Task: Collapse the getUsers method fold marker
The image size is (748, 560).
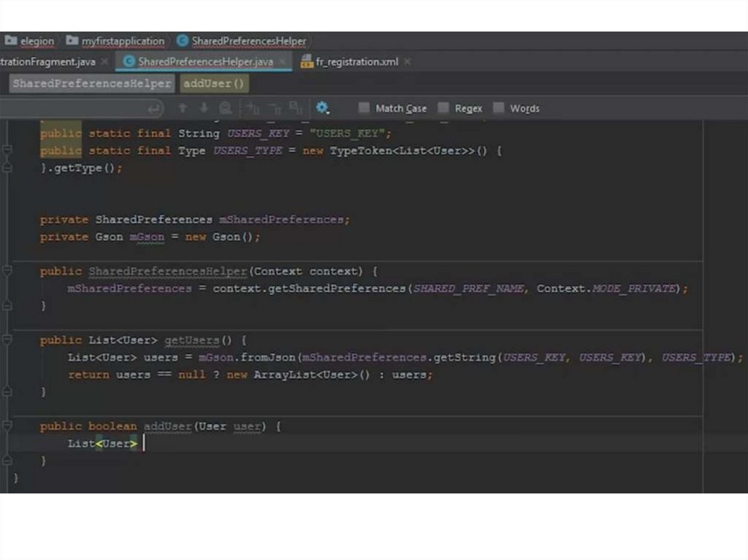Action: point(7,340)
